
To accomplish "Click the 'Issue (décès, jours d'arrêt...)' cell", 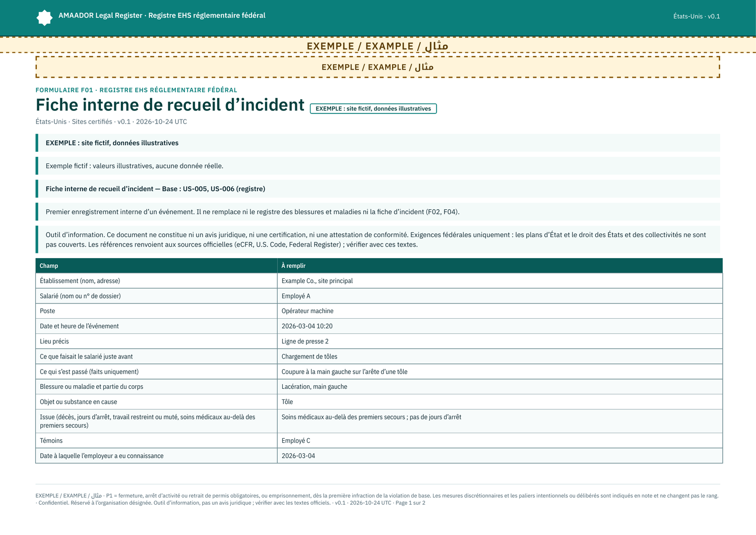I will pyautogui.click(x=156, y=421).
